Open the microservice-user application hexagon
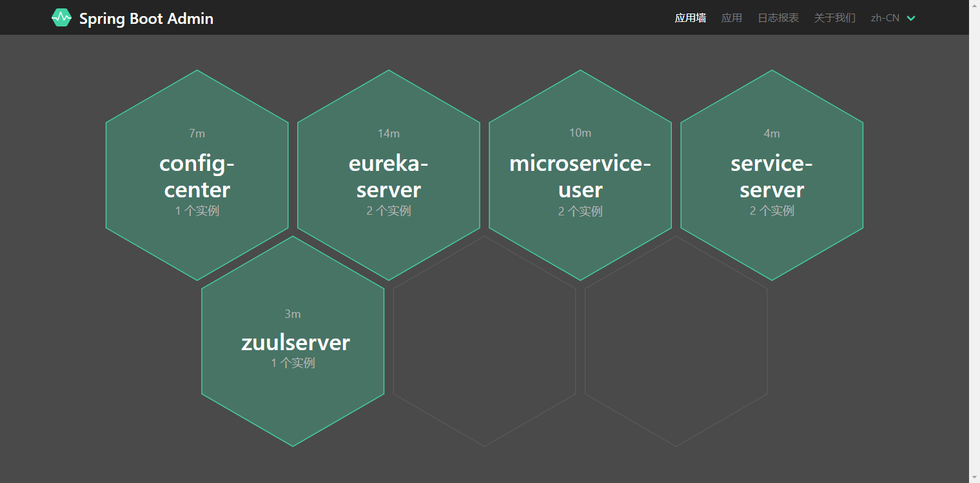This screenshot has height=483, width=980. tap(580, 175)
